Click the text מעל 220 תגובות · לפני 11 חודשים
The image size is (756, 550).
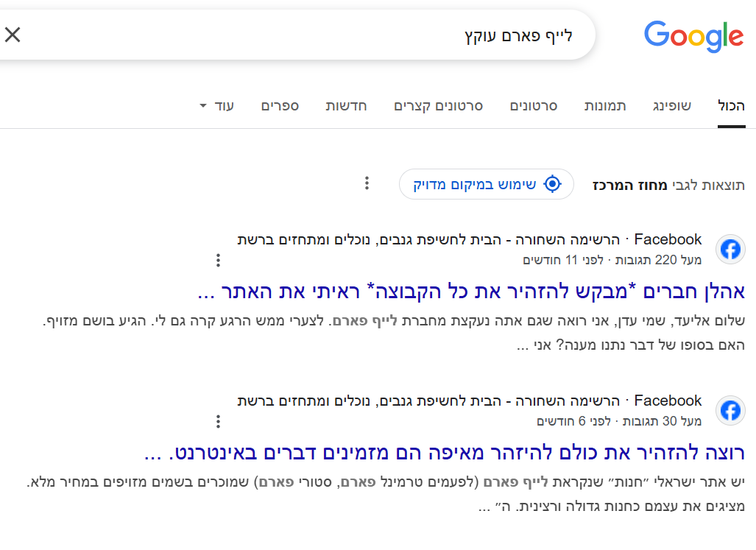coord(612,261)
